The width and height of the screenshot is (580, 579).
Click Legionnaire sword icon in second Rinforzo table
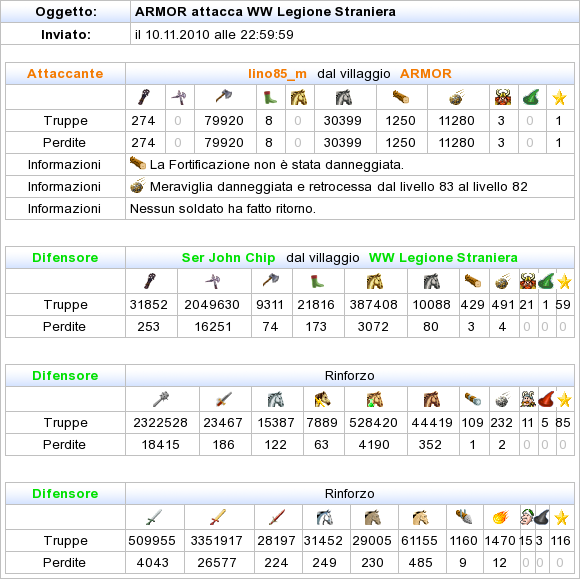tap(154, 517)
